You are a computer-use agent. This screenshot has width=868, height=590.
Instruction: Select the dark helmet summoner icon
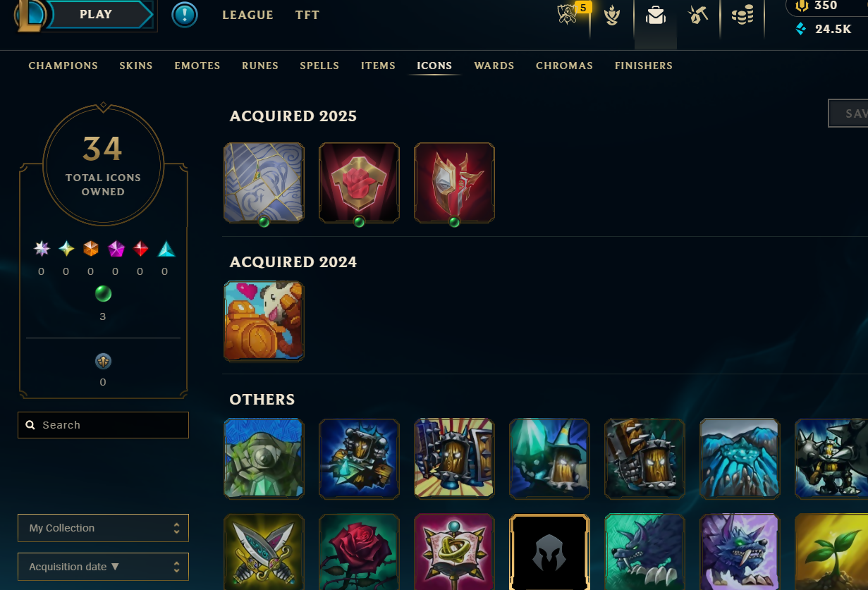[549, 553]
